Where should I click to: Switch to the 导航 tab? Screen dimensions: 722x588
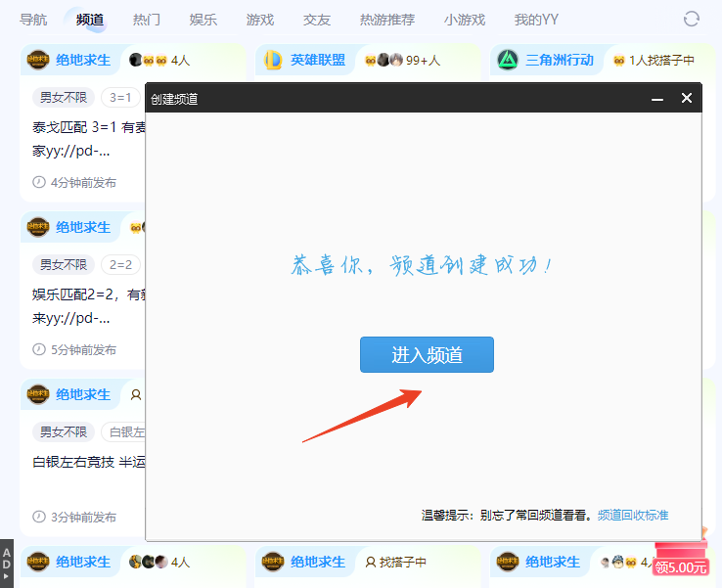coord(33,20)
